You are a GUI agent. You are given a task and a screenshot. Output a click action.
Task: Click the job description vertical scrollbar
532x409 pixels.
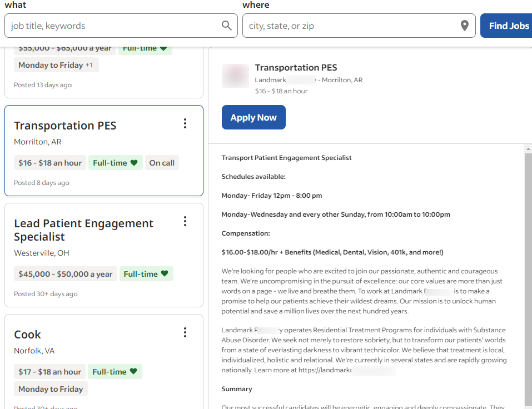pyautogui.click(x=528, y=278)
